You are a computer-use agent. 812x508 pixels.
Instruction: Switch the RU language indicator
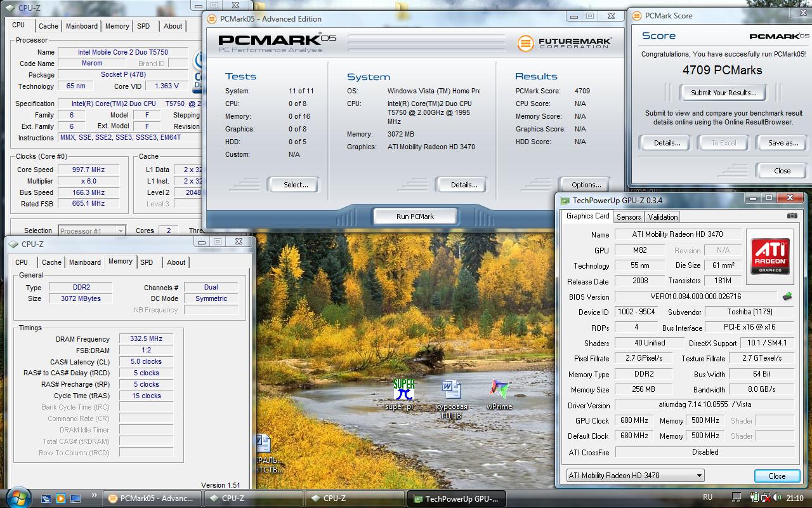(x=708, y=497)
